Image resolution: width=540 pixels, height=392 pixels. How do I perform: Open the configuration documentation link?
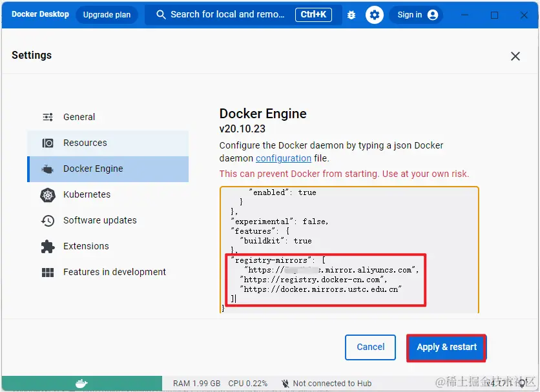tap(284, 158)
